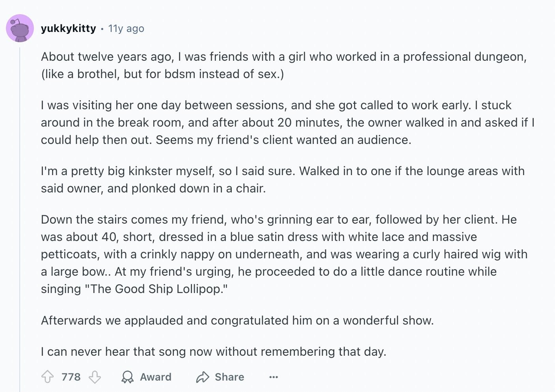Click the paragraph starting "About twelve years ago"

284,65
